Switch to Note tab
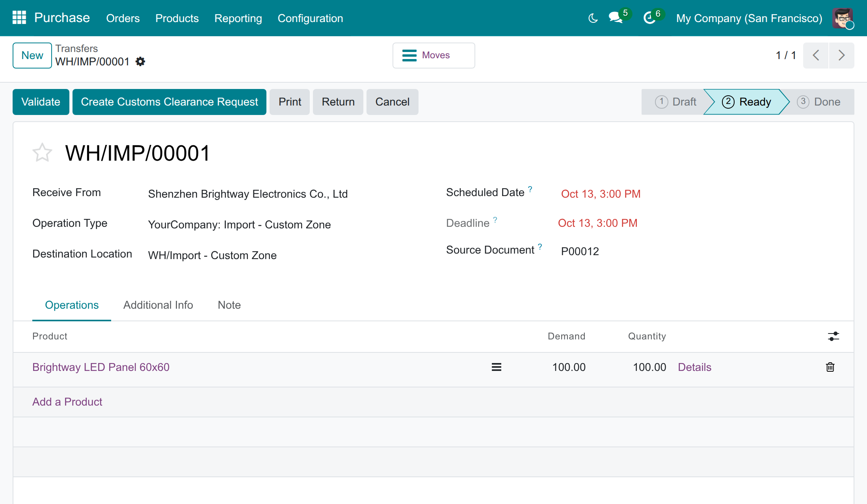 (x=229, y=305)
